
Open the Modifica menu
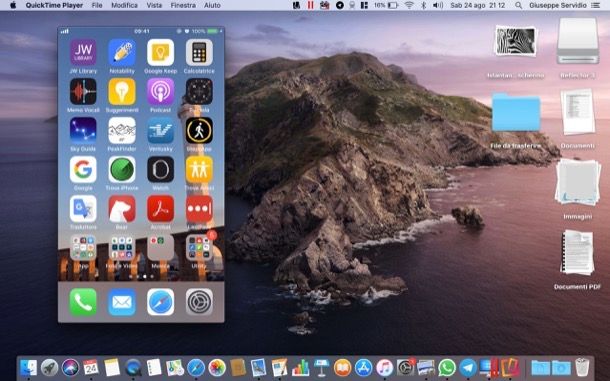pyautogui.click(x=124, y=5)
